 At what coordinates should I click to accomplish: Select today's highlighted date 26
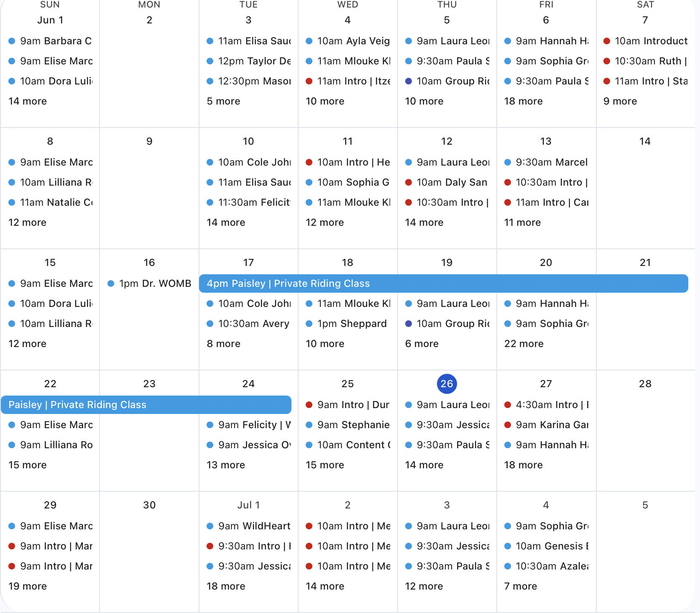click(447, 384)
